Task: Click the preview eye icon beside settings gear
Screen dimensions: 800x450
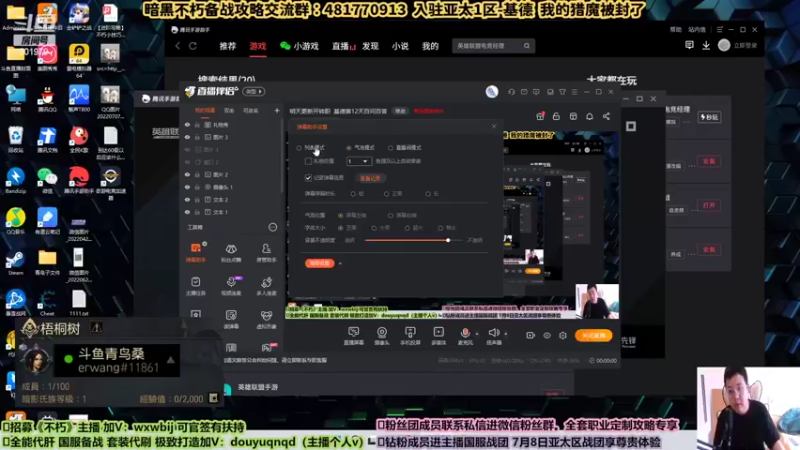Action: pos(546,335)
